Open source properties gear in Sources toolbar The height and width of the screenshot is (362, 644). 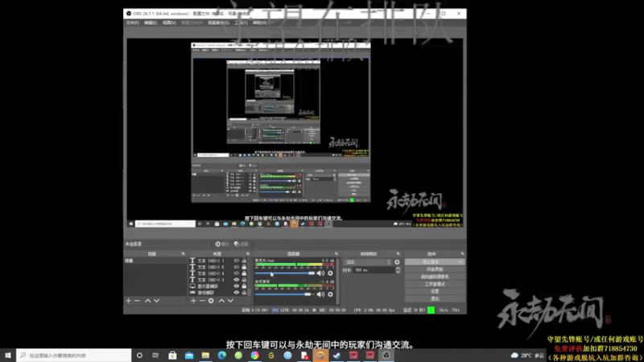coord(211,301)
